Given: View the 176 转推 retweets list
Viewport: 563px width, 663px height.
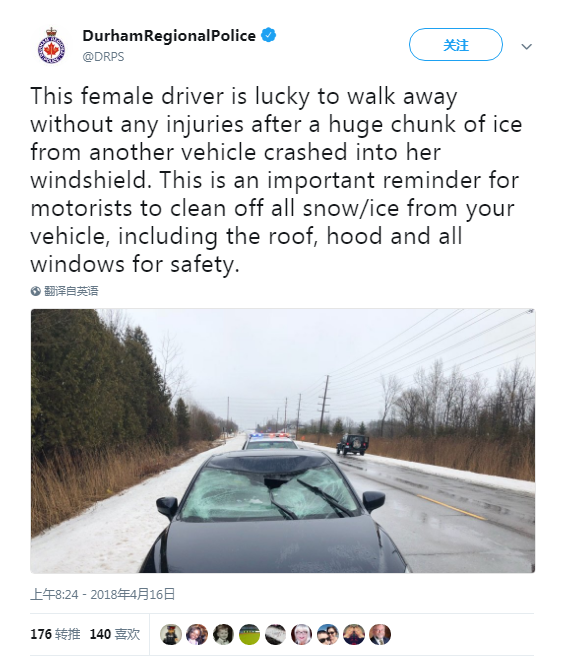Looking at the screenshot, I should click(x=55, y=634).
